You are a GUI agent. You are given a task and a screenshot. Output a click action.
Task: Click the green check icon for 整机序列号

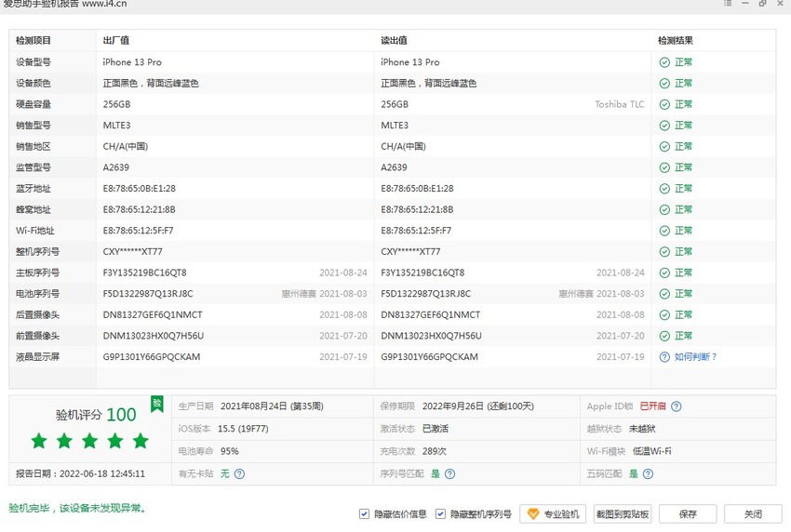[664, 252]
